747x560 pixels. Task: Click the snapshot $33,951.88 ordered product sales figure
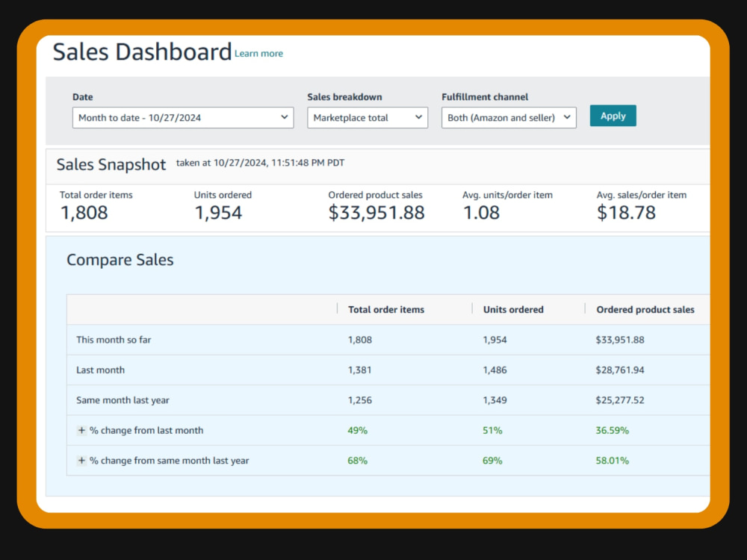(x=376, y=212)
